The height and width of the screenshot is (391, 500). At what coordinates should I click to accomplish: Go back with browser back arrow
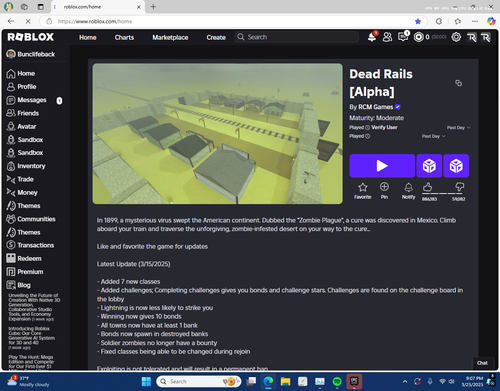(x=11, y=21)
